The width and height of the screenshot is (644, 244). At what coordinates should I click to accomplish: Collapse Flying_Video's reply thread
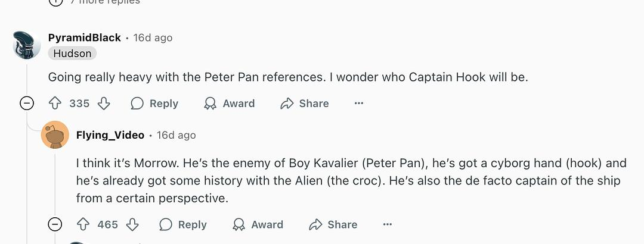(x=55, y=224)
